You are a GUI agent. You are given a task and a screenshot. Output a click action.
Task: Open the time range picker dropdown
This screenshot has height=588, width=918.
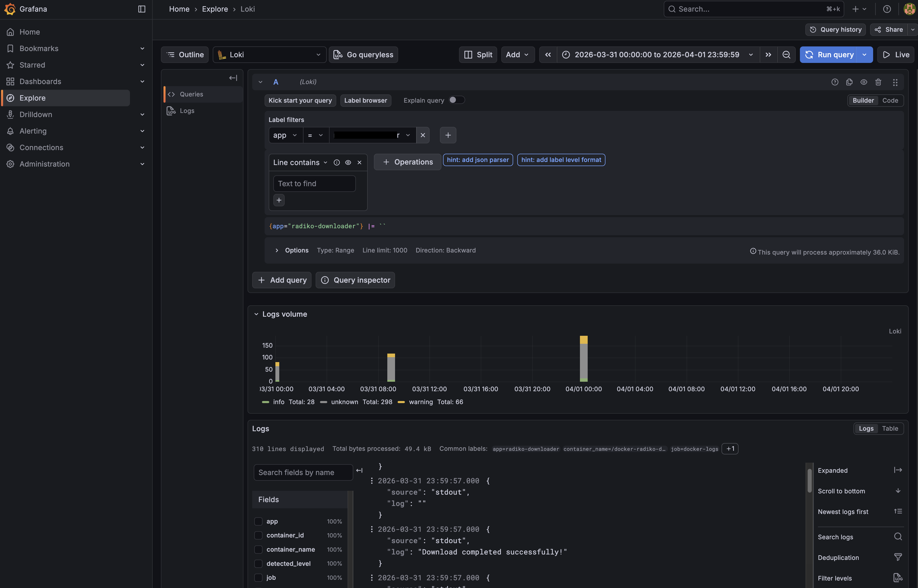(658, 55)
